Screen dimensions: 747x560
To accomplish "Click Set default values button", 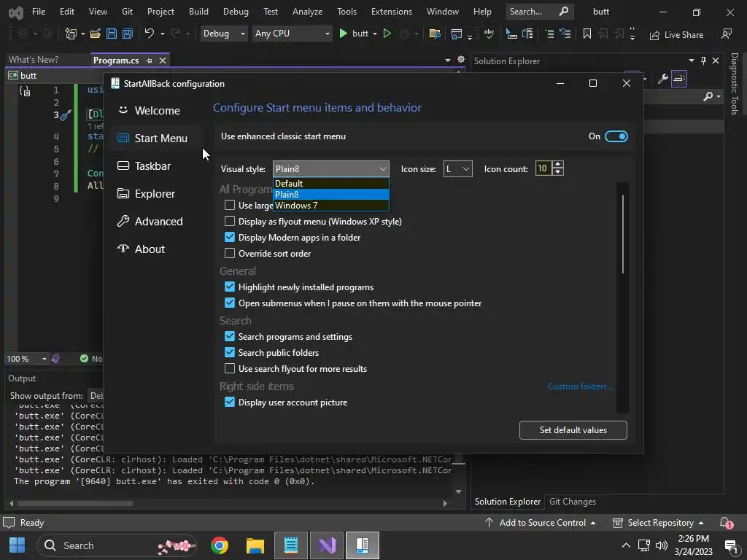I will coord(573,430).
